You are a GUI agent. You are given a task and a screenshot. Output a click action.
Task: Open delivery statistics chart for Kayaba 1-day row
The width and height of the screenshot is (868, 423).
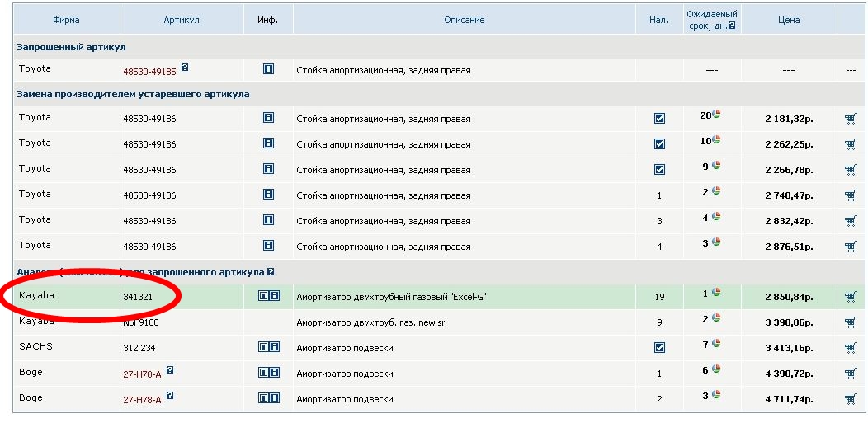[716, 293]
